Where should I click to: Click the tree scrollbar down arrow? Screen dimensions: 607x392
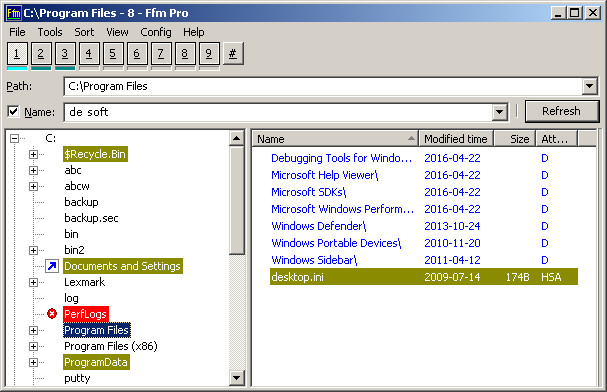[x=237, y=378]
